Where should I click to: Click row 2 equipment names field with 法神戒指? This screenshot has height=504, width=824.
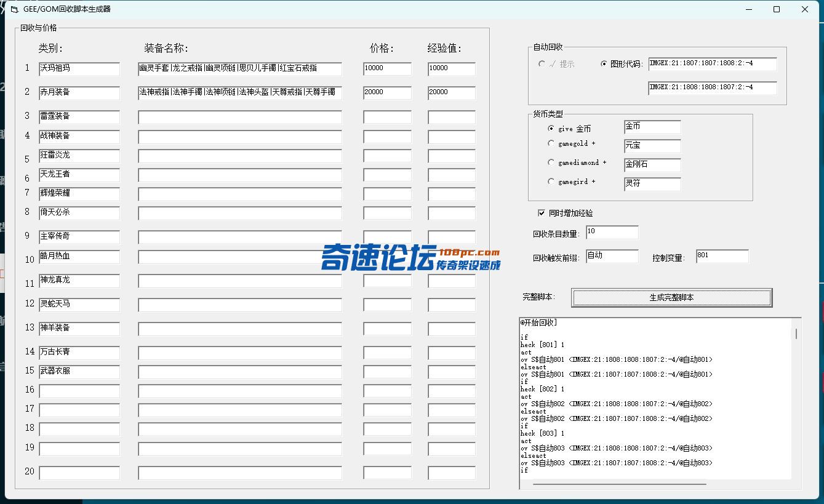coord(240,93)
